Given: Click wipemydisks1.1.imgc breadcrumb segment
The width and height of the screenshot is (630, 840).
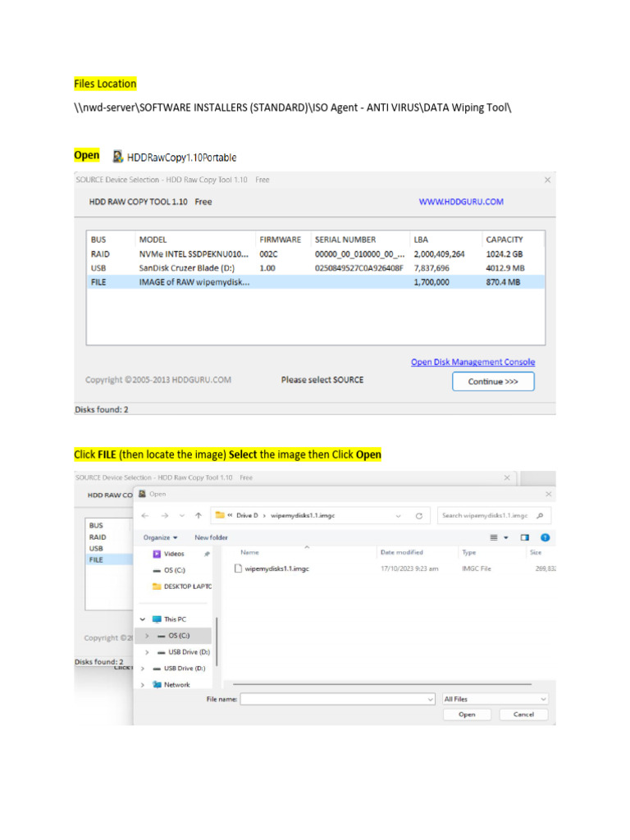Looking at the screenshot, I should [x=303, y=515].
